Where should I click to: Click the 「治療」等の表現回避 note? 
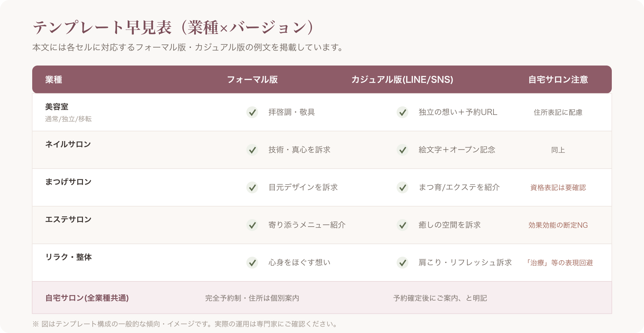(x=558, y=263)
